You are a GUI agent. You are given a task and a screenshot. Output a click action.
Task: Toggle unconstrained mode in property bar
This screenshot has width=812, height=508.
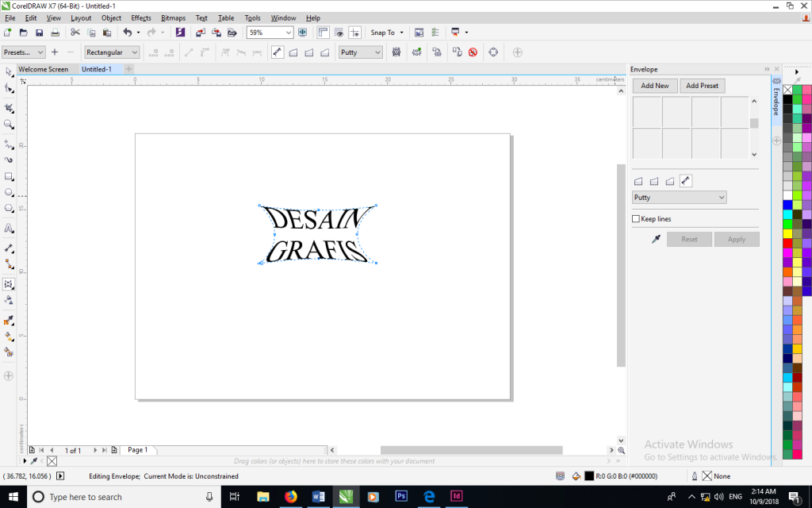click(x=278, y=52)
